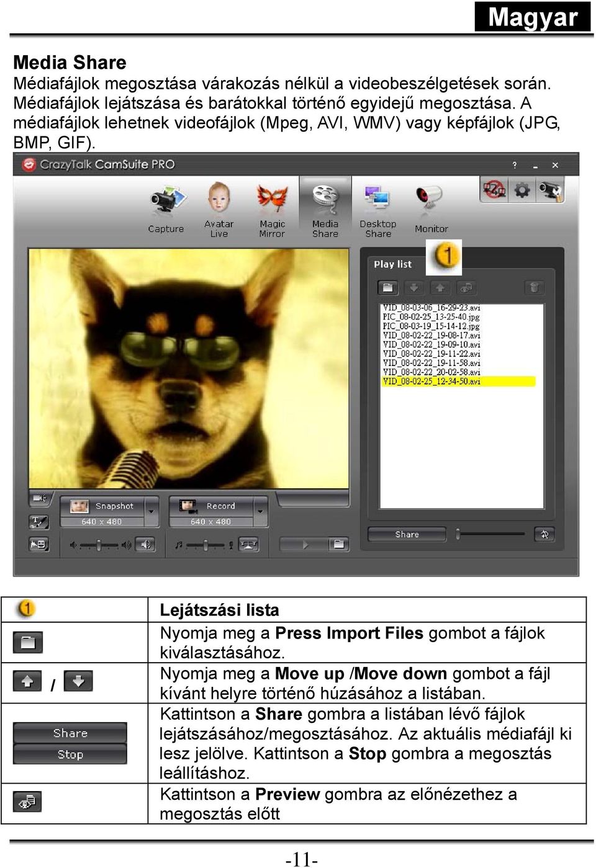Click the camera video icon left of Snapshot
This screenshot has width=596, height=868.
[39, 498]
